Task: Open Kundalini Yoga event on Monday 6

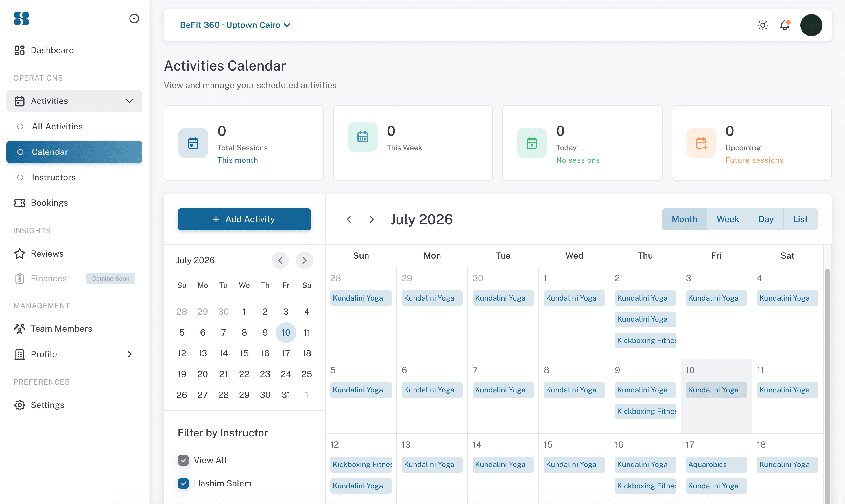Action: [432, 390]
